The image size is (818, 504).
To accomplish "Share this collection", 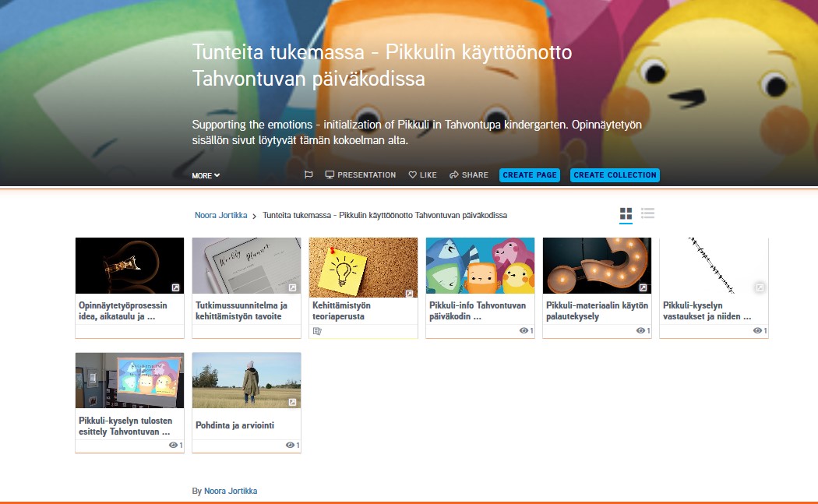I will click(x=469, y=174).
